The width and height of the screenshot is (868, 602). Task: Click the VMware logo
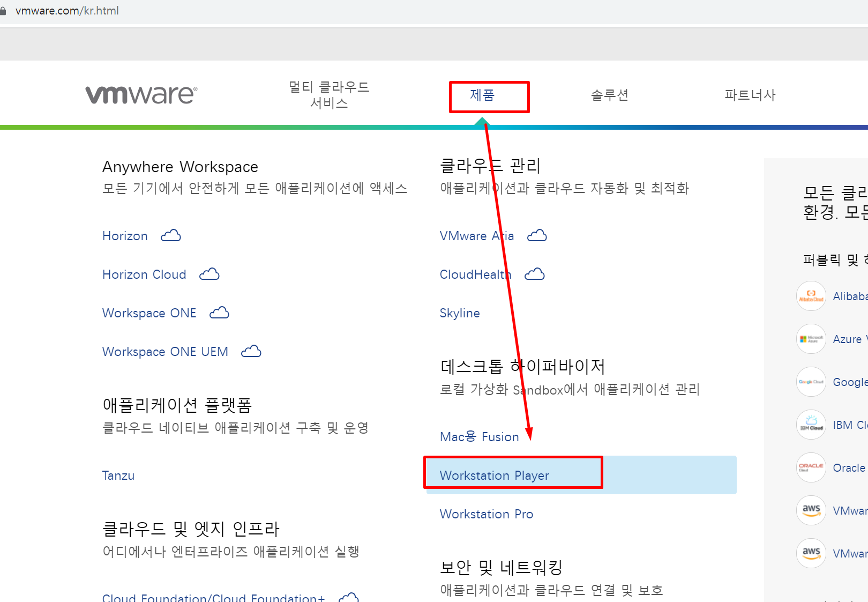[x=141, y=95]
